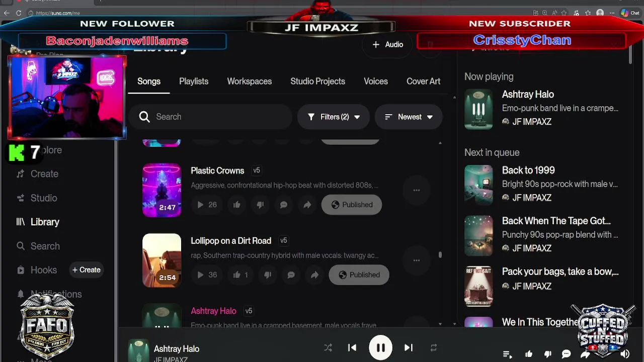This screenshot has height=362, width=644.
Task: Share the Plastic Crowns song
Action: coord(307,205)
